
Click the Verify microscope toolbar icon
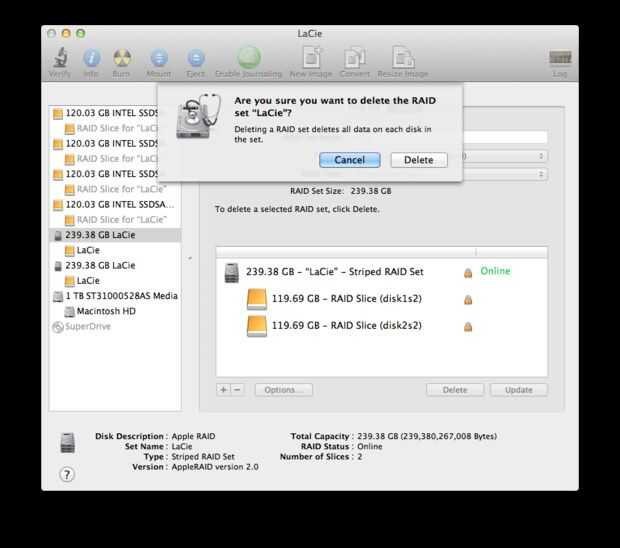pyautogui.click(x=60, y=58)
